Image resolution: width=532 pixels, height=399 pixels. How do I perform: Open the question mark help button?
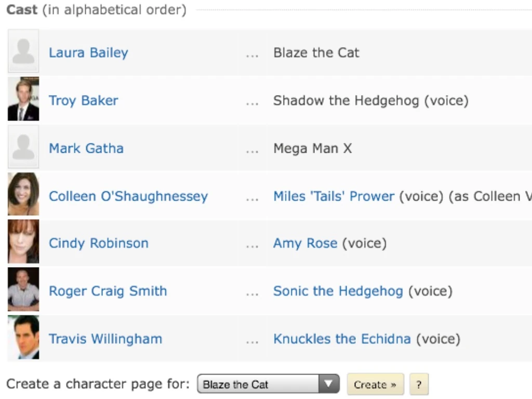(419, 385)
